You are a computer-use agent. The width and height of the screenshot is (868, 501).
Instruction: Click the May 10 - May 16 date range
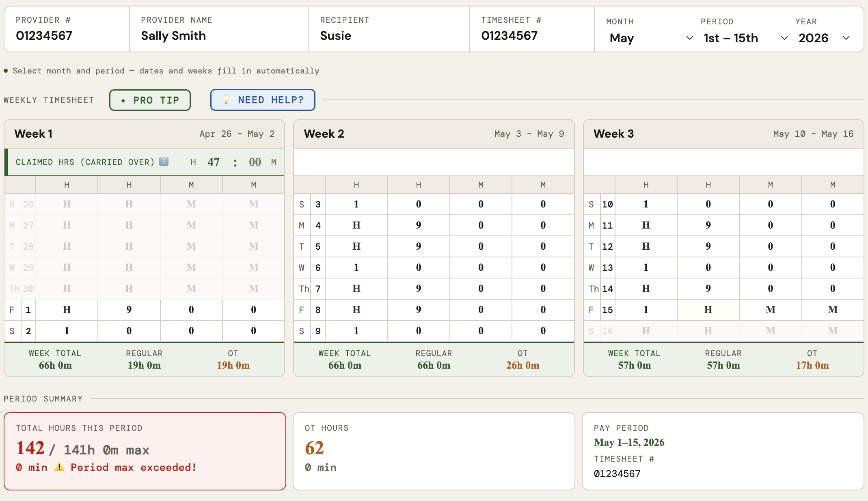point(813,134)
